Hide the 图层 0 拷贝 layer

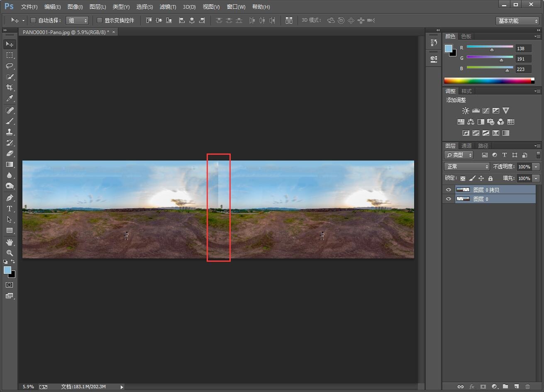[x=449, y=190]
